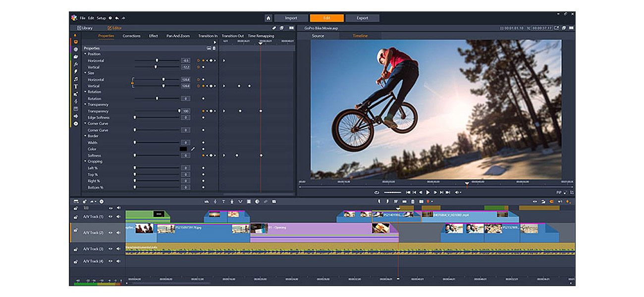
Task: Click the Mark Out bracket icon
Action: click(x=387, y=201)
